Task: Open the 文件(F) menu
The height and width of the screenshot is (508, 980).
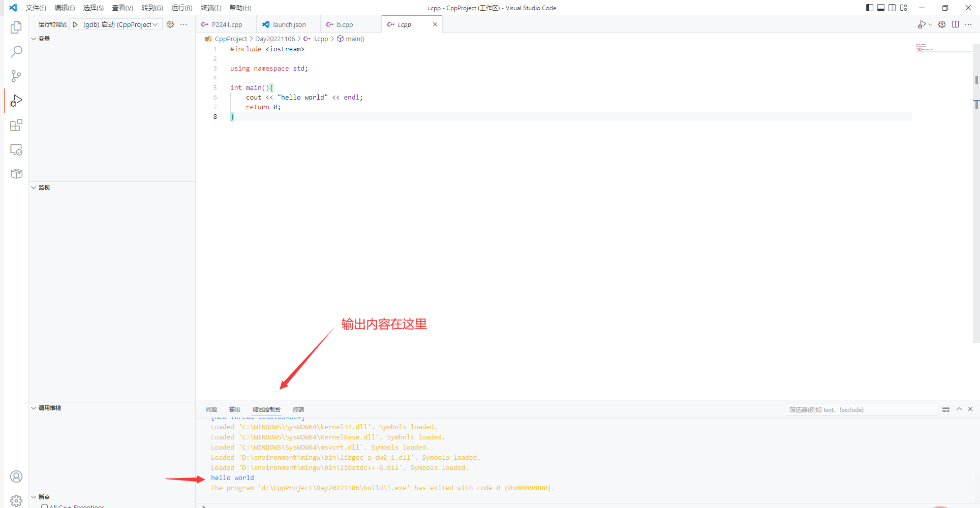Action: pos(36,8)
